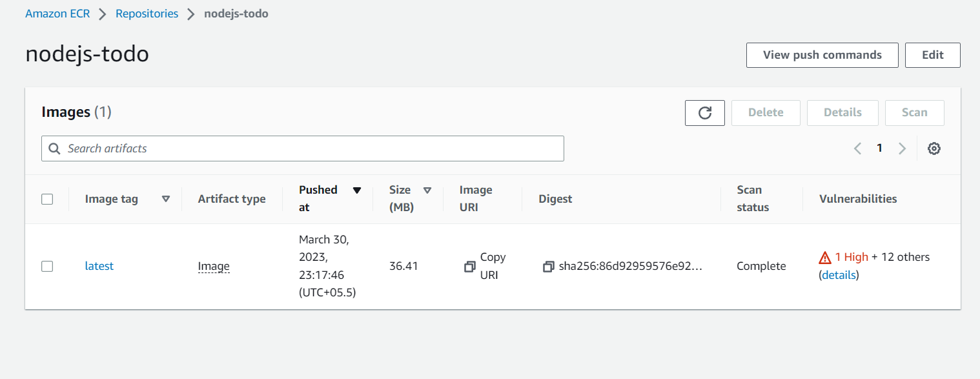980x379 pixels.
Task: Click the red High vulnerability warning icon
Action: 825,258
